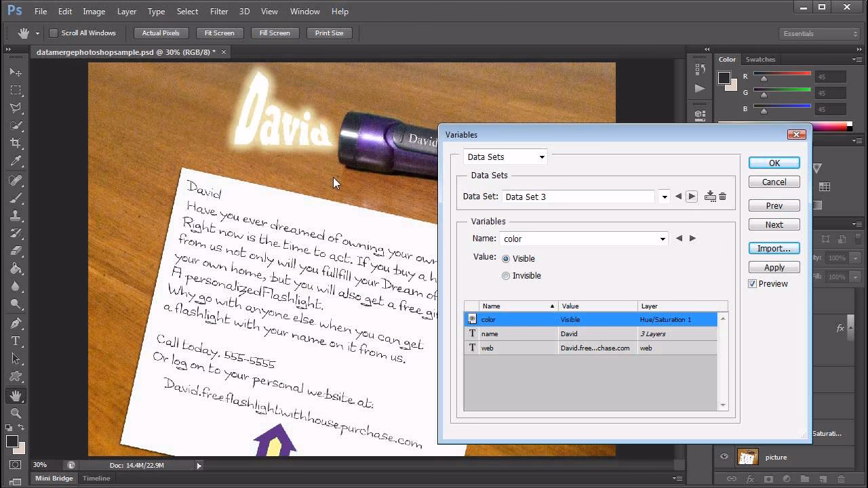Viewport: 868px width, 488px height.
Task: Enable Scroll All Windows checkbox
Action: coord(54,33)
